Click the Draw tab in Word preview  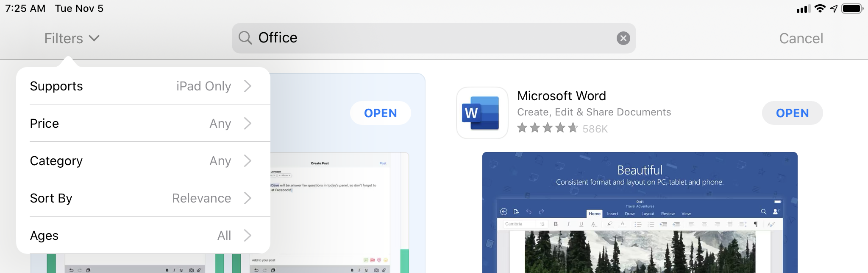(x=630, y=214)
